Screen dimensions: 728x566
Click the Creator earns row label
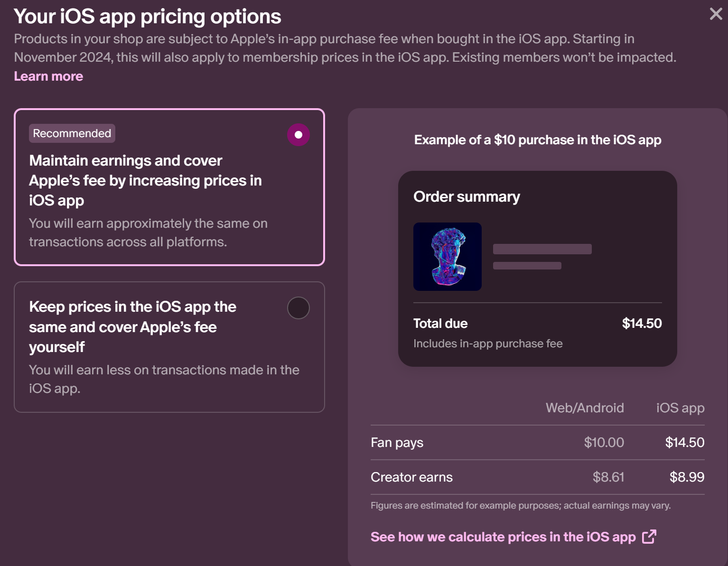(411, 477)
